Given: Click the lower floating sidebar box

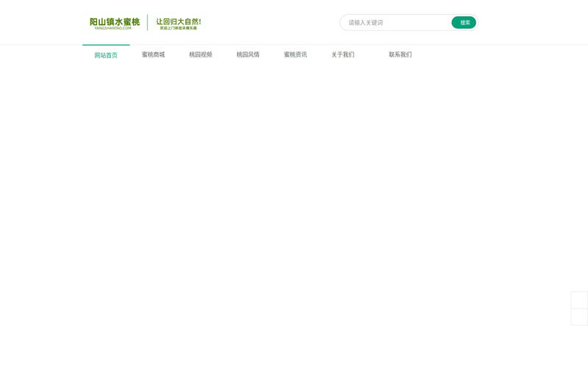Looking at the screenshot, I should [579, 317].
